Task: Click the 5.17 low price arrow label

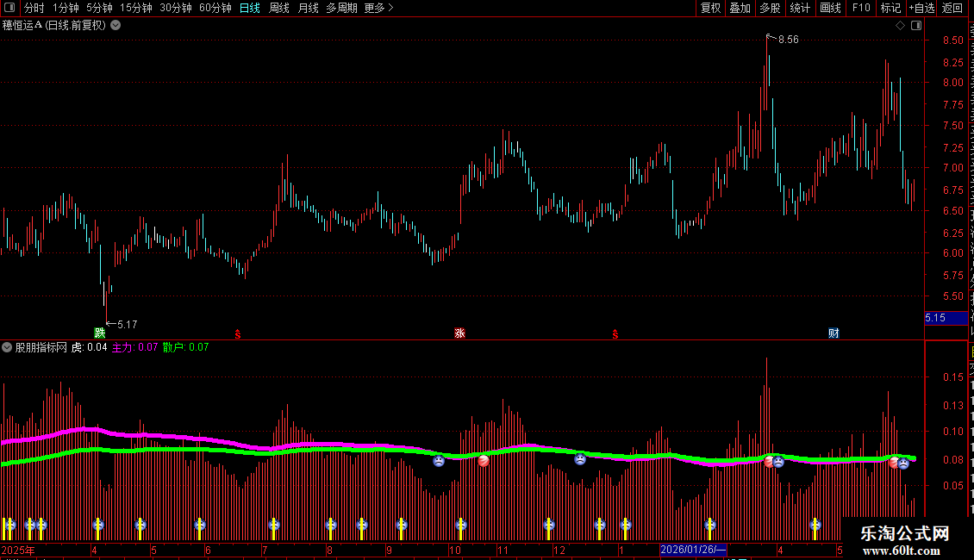Action: 122,324
